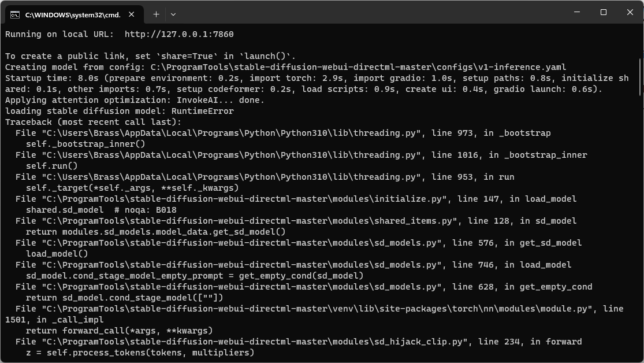This screenshot has width=644, height=363.
Task: Minimize the Windows Terminal window
Action: (576, 12)
